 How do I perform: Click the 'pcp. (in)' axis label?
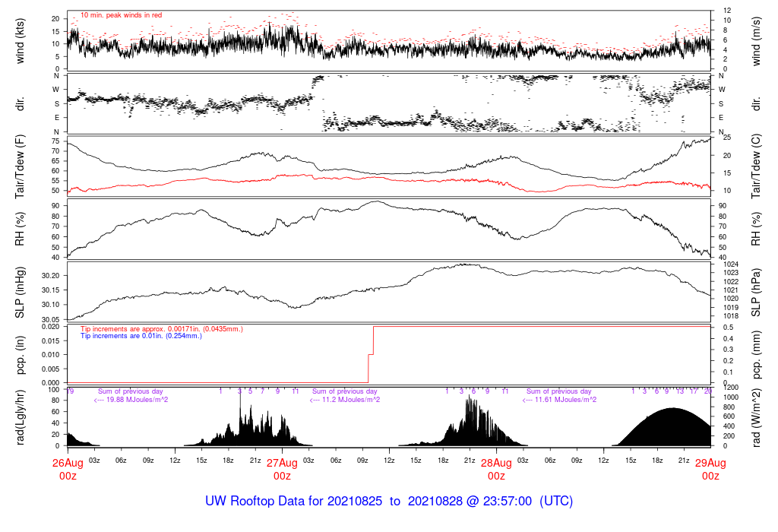pos(20,355)
